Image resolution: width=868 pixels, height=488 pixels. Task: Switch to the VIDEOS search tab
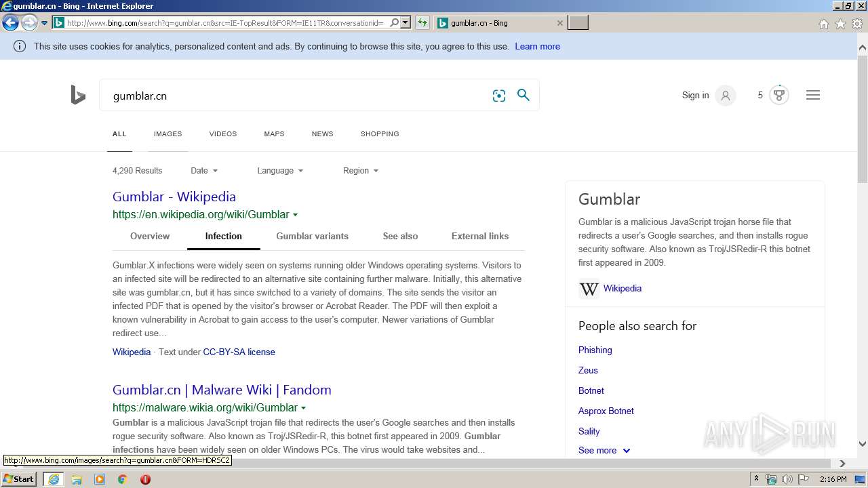tap(223, 134)
